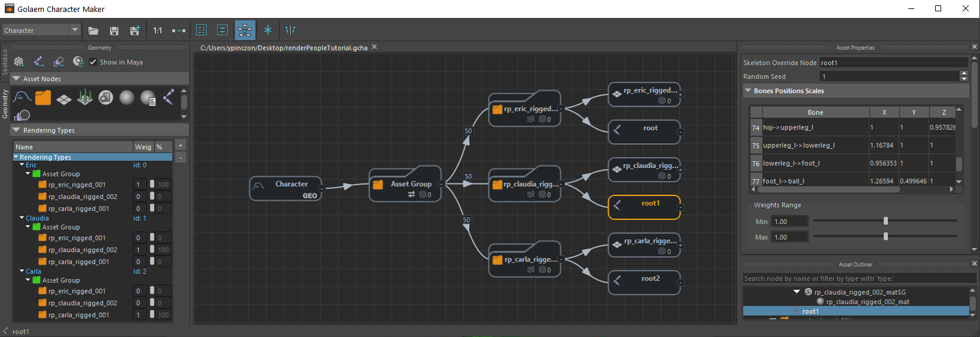This screenshot has width=980, height=337.
Task: Open a character file with folder icon
Action: pos(93,30)
